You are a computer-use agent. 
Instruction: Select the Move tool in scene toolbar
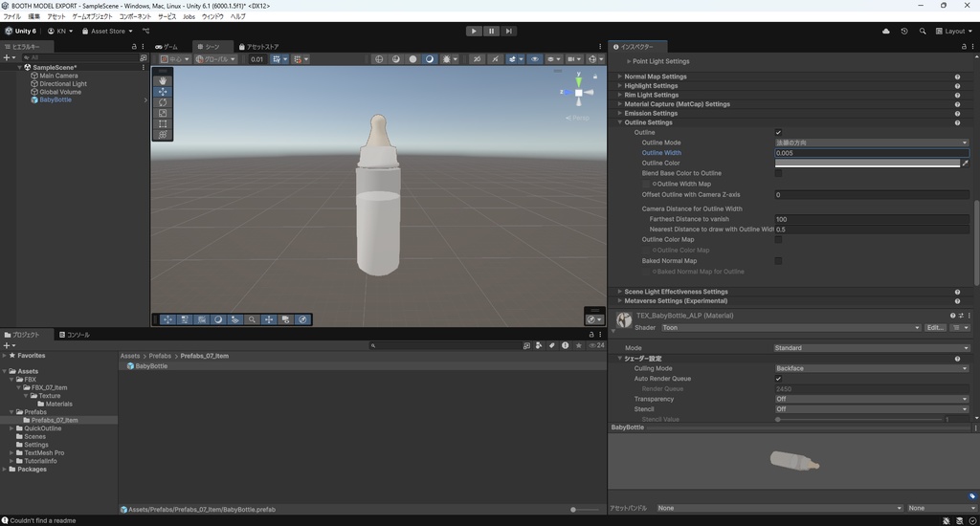[x=163, y=91]
